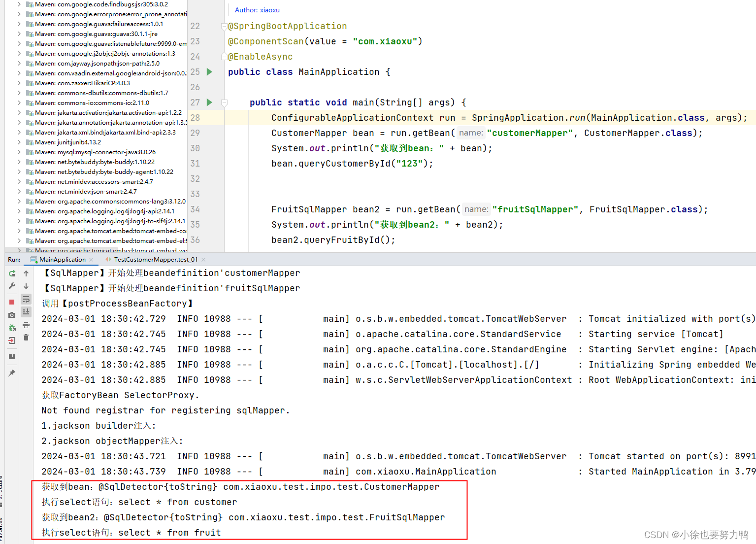The image size is (756, 544).
Task: Click the library icon beside j2objc-annotations:1.3
Action: 30,54
